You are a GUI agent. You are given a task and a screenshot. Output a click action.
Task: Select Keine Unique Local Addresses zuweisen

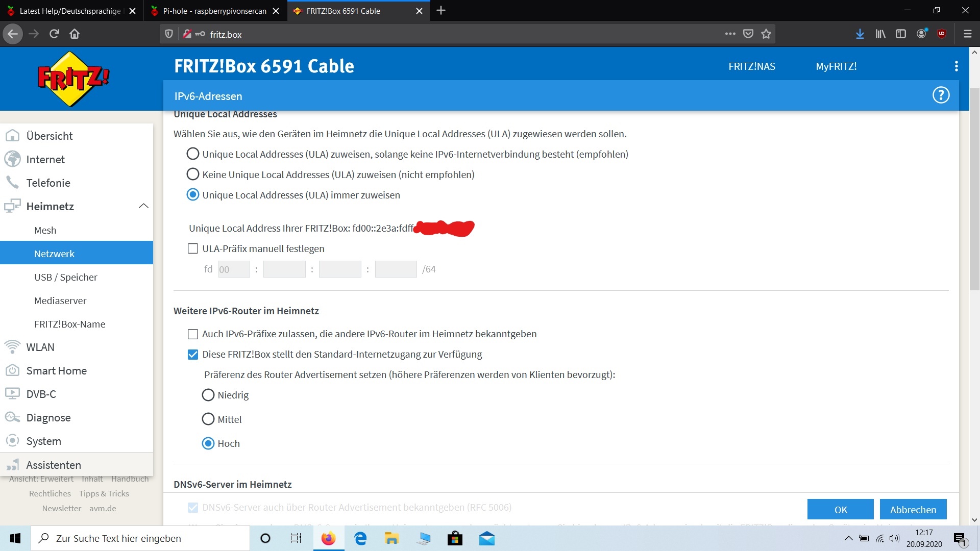pyautogui.click(x=192, y=174)
